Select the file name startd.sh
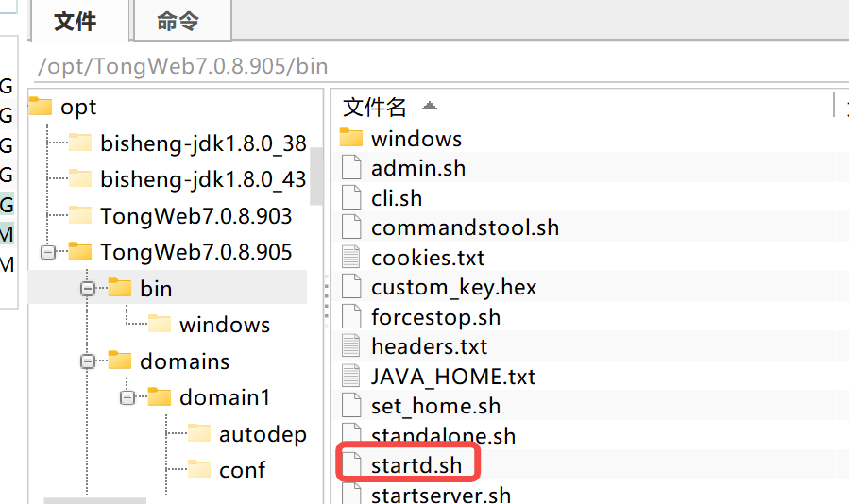849x504 pixels. 416,465
